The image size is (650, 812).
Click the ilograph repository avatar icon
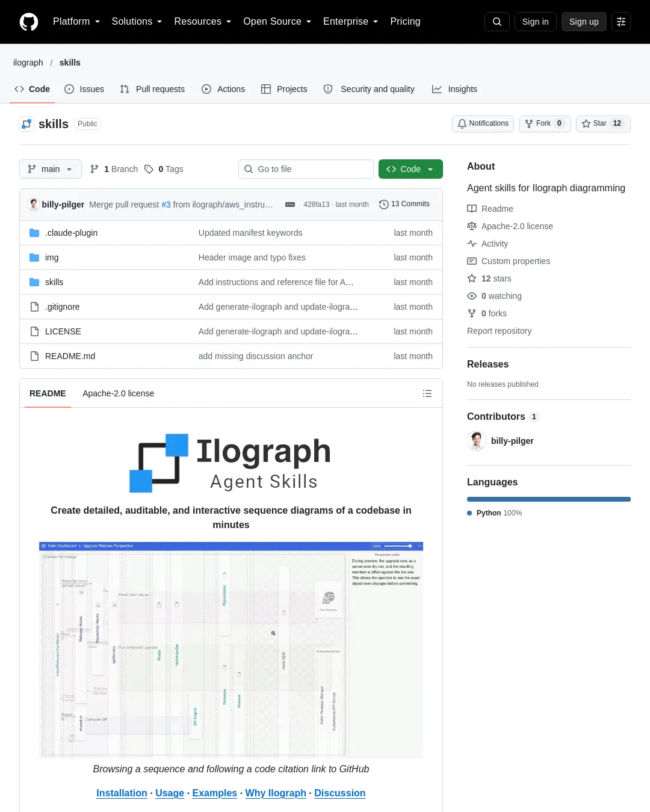pos(26,124)
